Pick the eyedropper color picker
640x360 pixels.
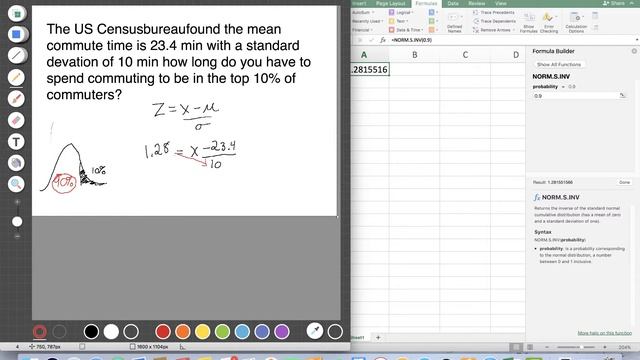click(315, 331)
